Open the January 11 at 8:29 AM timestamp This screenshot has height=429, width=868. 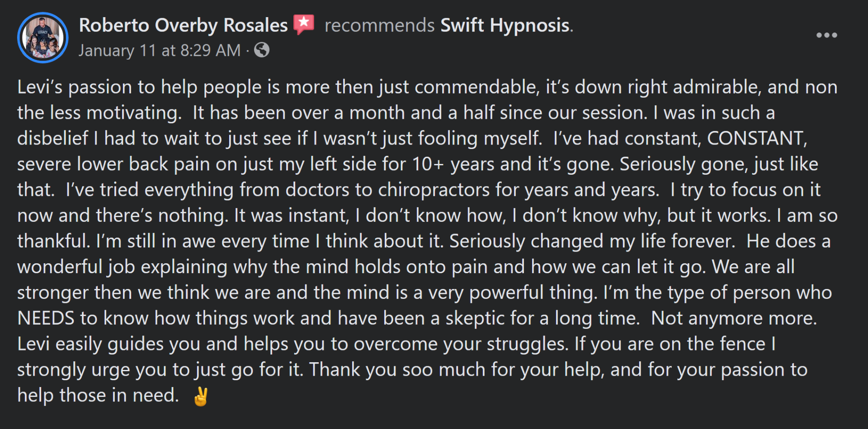click(160, 51)
